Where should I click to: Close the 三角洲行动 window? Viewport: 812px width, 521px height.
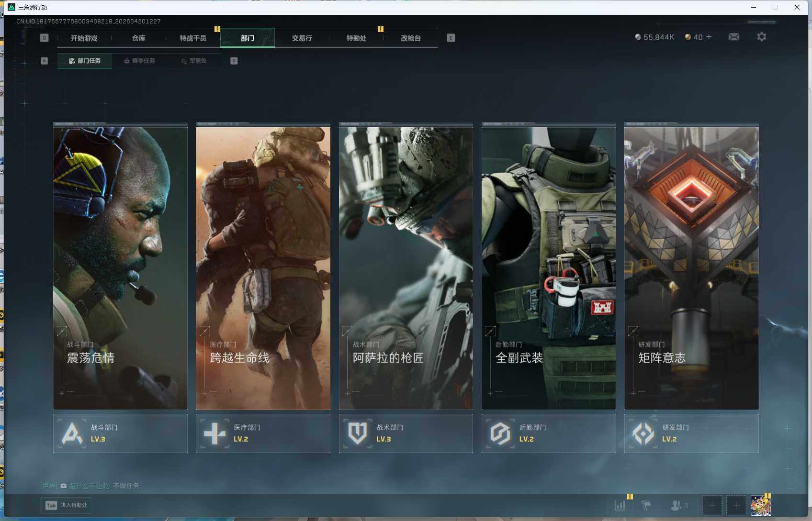pos(797,7)
